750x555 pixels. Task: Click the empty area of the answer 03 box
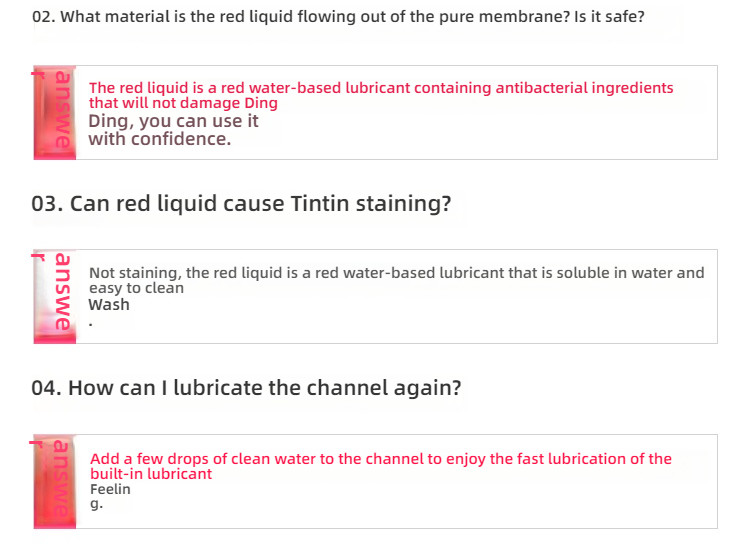(x=430, y=316)
